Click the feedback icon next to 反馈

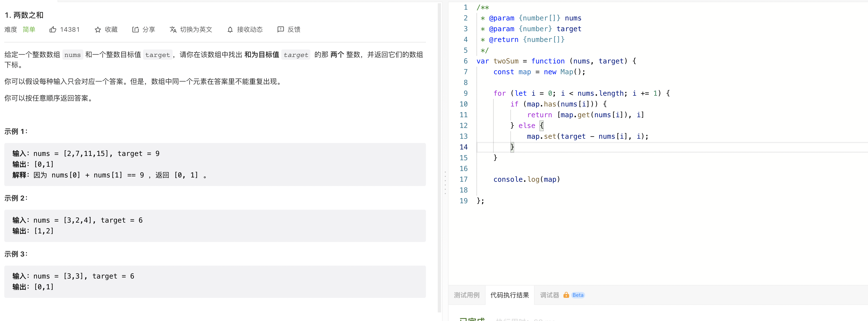coord(281,30)
